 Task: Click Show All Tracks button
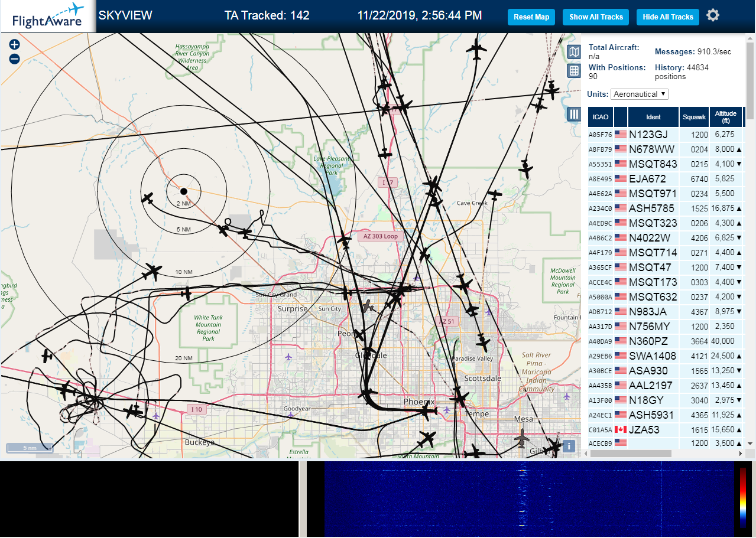(x=596, y=17)
